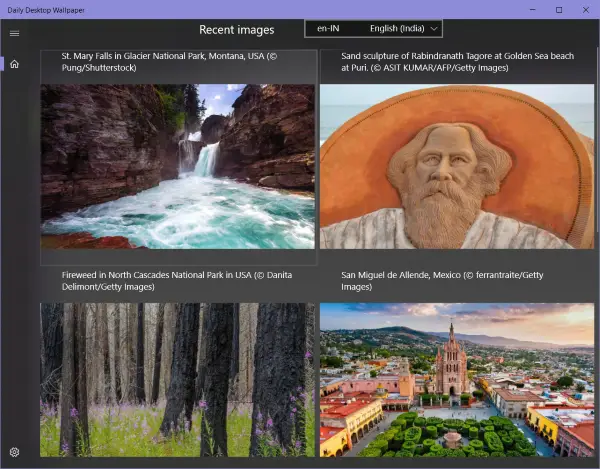
Task: Click the San Miguel de Allende, Mexico caption
Action: click(442, 281)
